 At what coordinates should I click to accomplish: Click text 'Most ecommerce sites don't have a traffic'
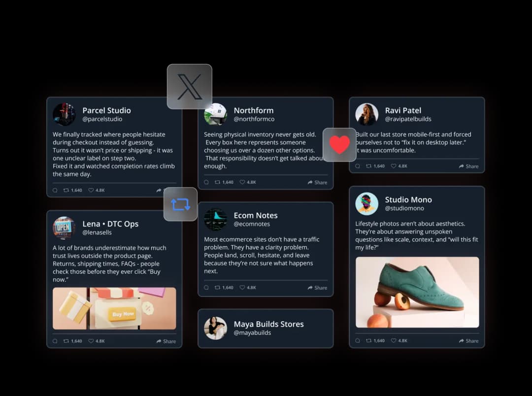point(262,239)
